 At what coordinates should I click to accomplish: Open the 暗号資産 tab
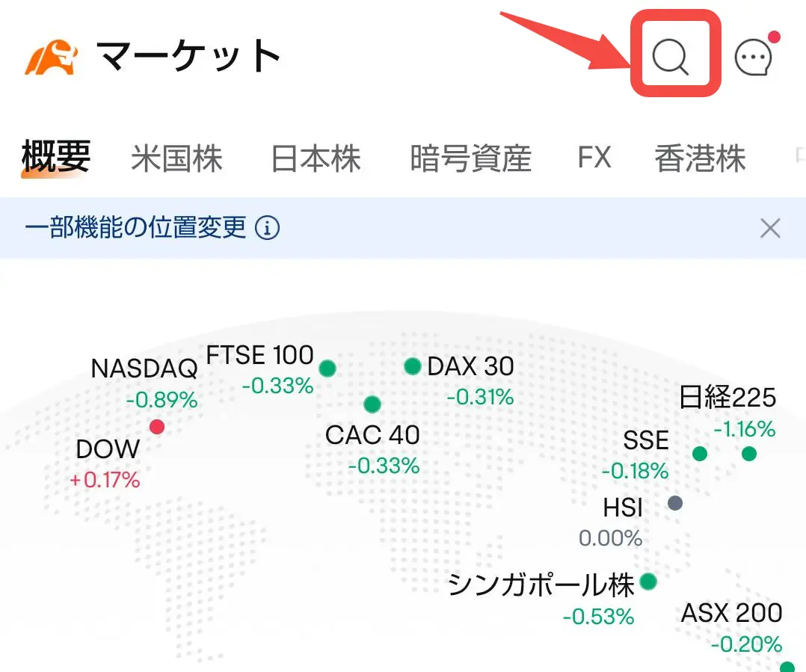coord(470,158)
